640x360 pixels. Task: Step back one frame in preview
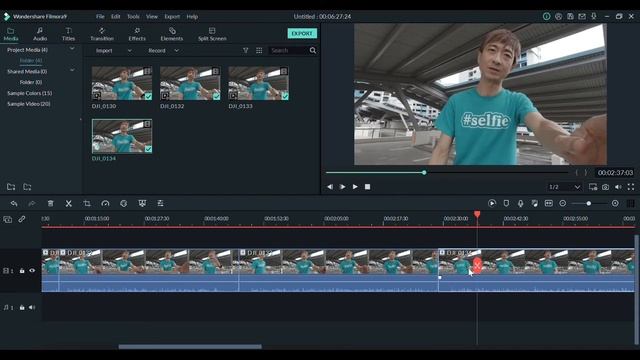click(x=330, y=187)
